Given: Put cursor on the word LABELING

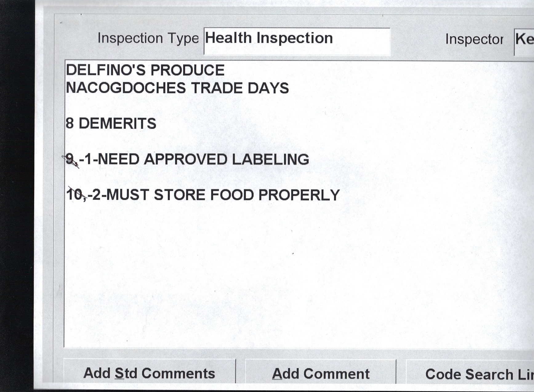Looking at the screenshot, I should 270,159.
